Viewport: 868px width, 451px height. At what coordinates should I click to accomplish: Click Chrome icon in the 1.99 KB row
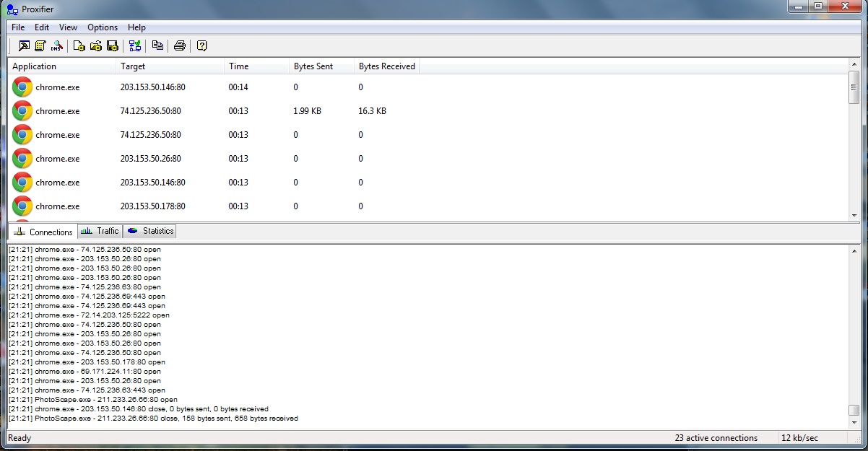point(22,110)
